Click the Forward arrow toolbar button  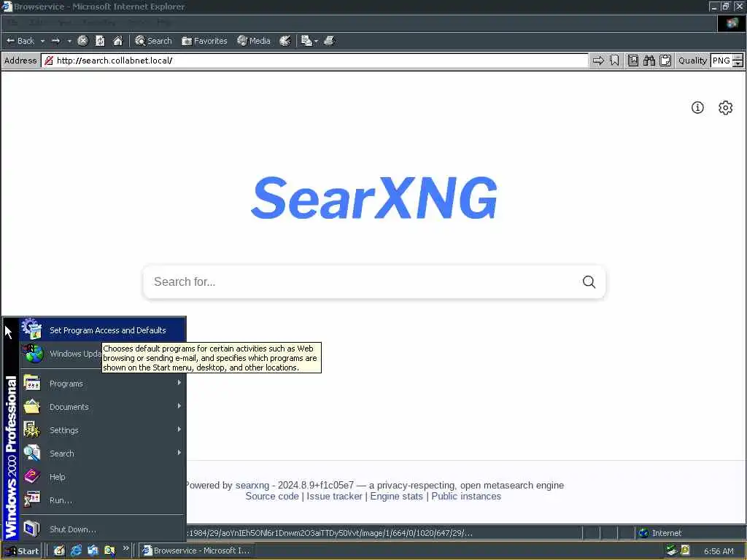pos(55,41)
